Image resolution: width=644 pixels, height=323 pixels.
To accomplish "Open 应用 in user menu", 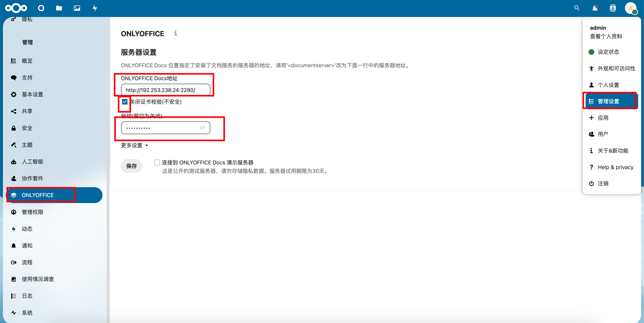I will [612, 118].
